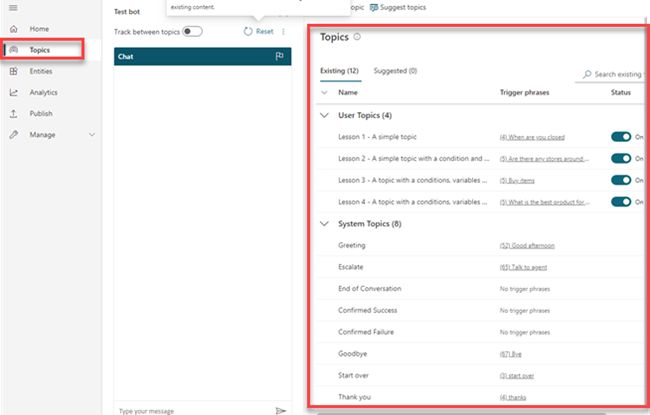Collapse the User Topics group
Image resolution: width=650 pixels, height=415 pixels.
click(x=325, y=115)
